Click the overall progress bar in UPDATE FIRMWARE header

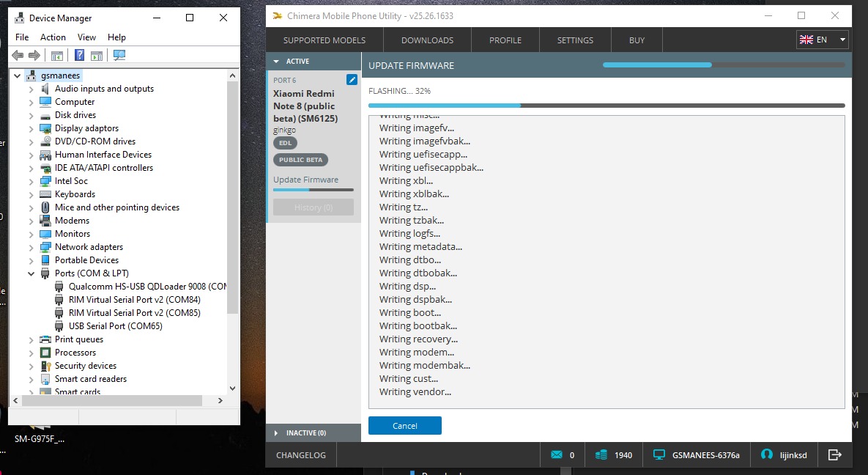(x=724, y=65)
